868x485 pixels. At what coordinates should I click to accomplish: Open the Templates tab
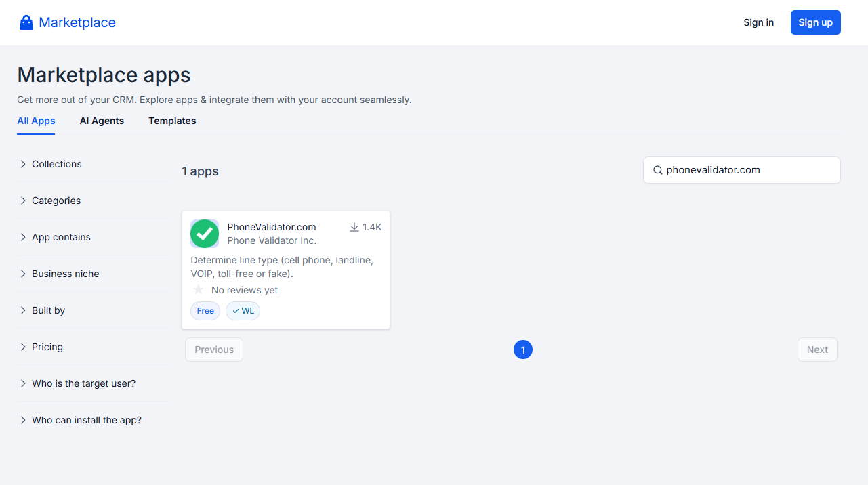click(x=172, y=121)
